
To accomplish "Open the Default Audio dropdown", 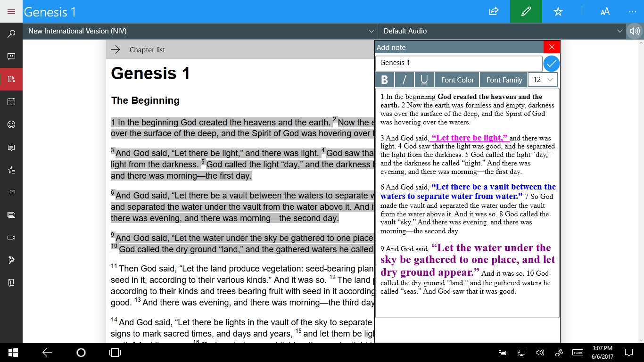I will (x=502, y=31).
